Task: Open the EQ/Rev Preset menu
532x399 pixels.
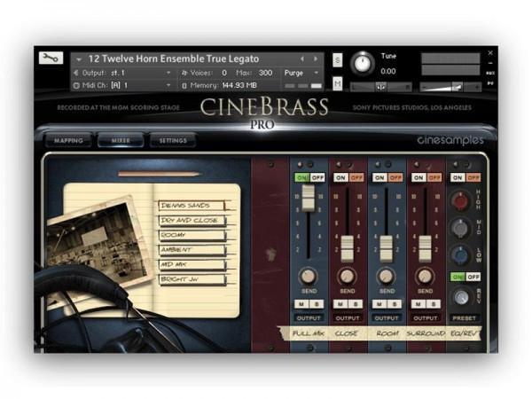Action: (465, 318)
